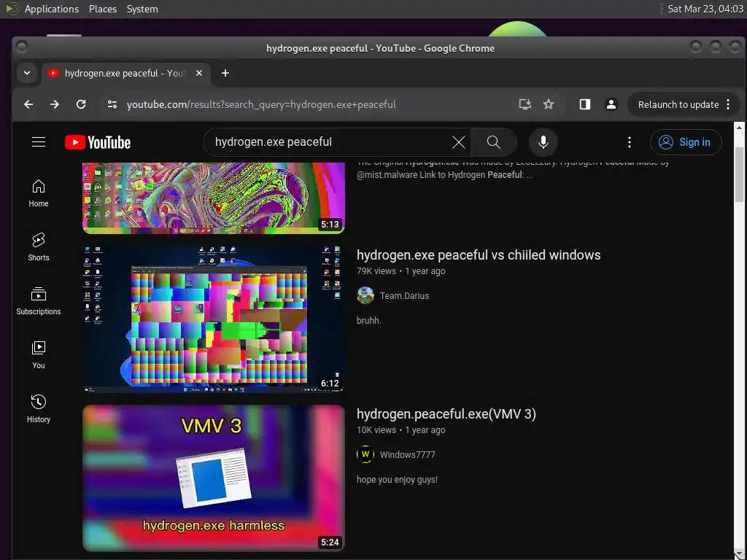Open the System menu
The image size is (747, 560).
(142, 9)
